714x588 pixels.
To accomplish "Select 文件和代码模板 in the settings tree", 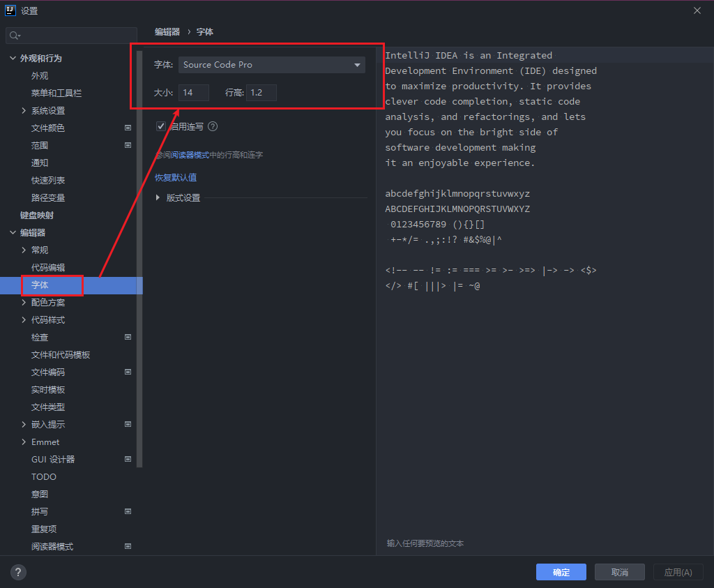I will click(61, 355).
